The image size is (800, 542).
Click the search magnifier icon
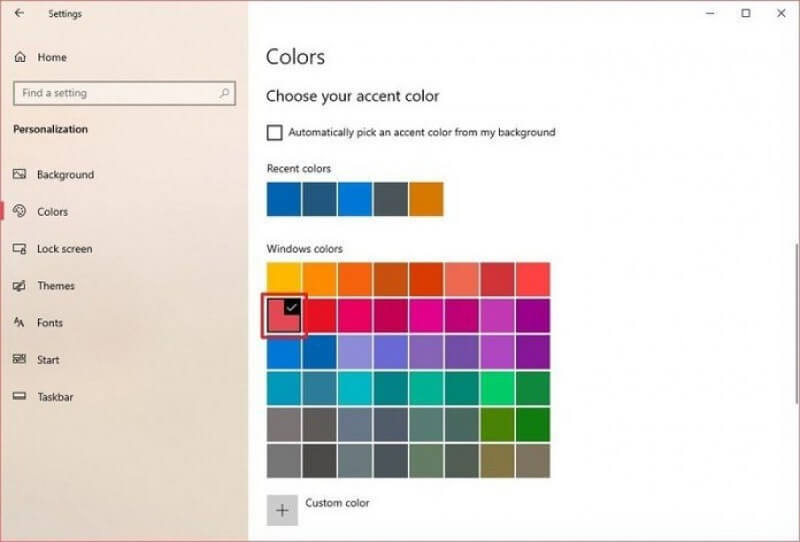tap(224, 93)
